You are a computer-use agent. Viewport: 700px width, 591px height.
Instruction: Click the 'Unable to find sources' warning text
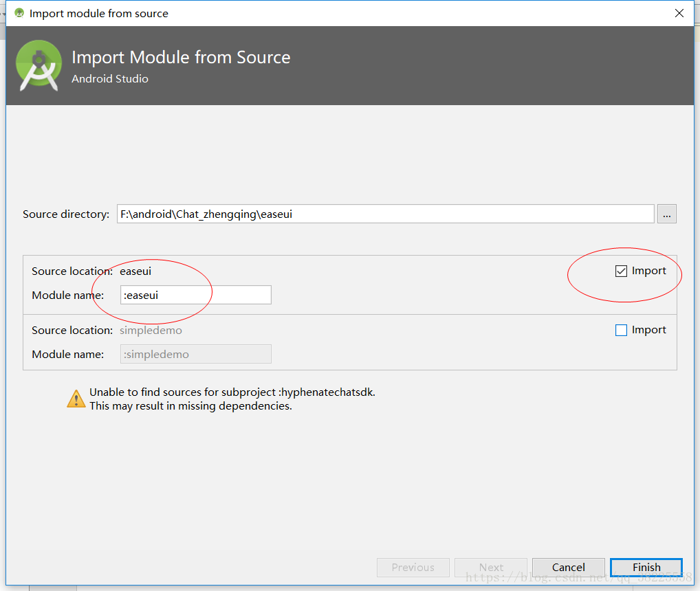coord(232,392)
